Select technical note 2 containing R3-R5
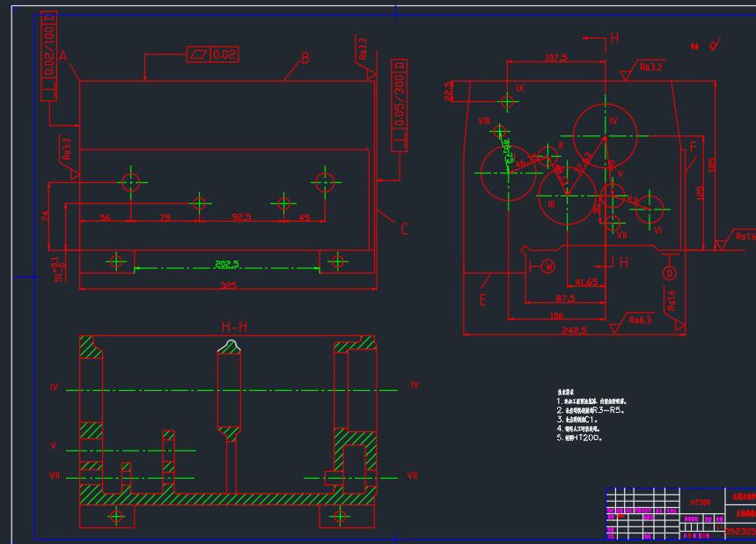The image size is (756, 544). pos(591,410)
